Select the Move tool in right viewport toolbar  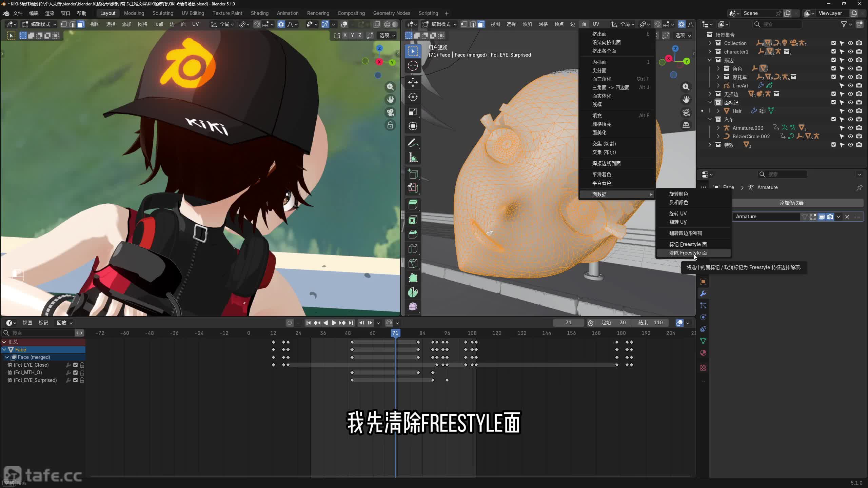(x=413, y=82)
